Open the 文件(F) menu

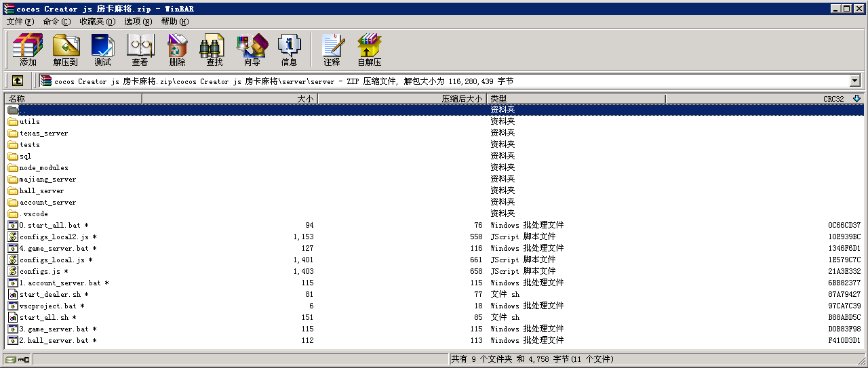20,21
